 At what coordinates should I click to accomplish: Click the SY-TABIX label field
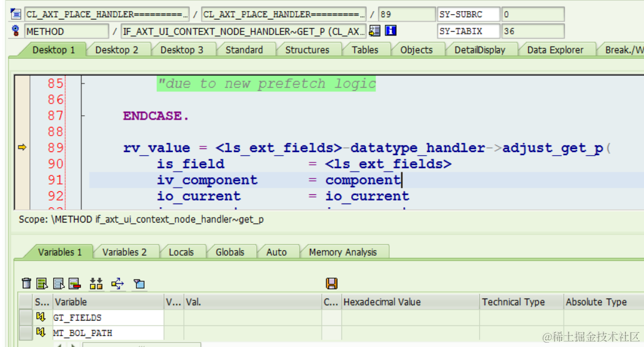[x=469, y=31]
